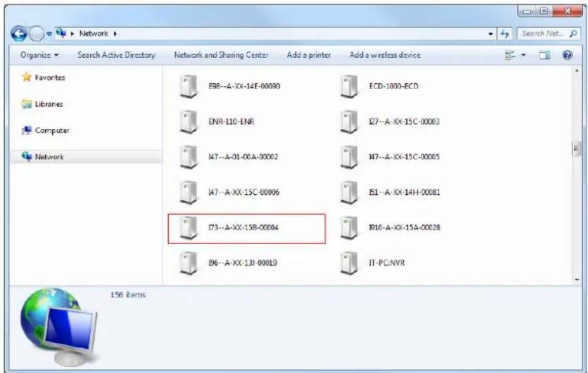Select computer icon for IT-PC:NVR
Viewport: 588px width, 373px height.
tap(349, 264)
